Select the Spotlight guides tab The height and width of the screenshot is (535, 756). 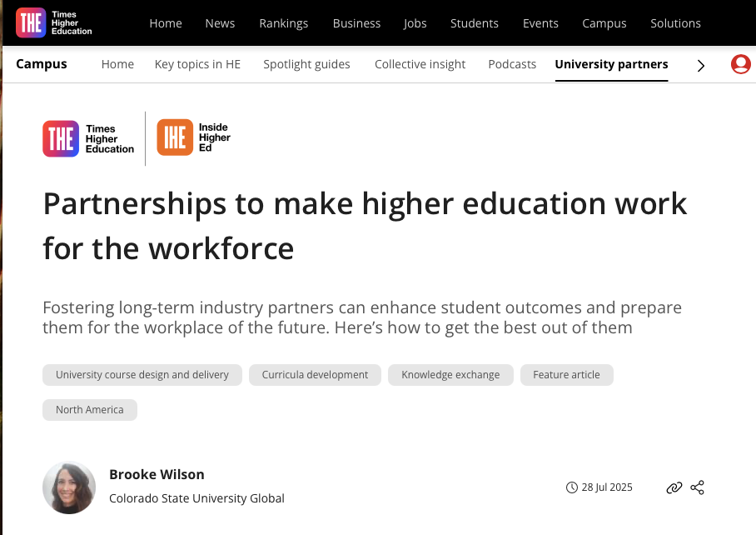306,64
